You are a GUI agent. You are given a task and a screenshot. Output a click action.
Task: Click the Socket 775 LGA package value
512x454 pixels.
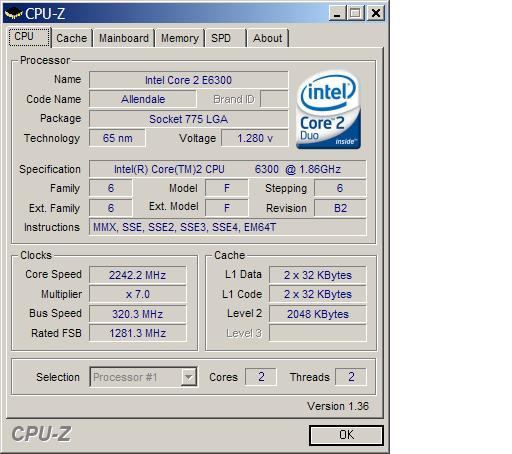[x=189, y=119]
